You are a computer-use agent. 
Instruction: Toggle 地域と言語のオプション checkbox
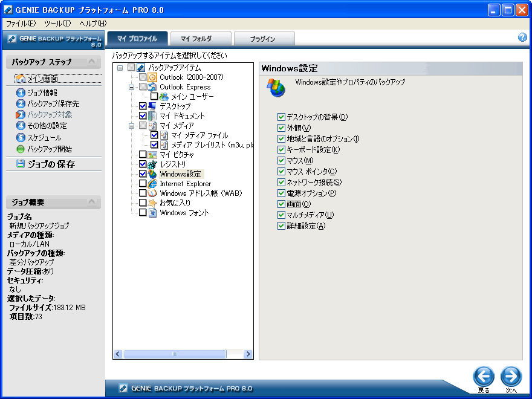[281, 139]
